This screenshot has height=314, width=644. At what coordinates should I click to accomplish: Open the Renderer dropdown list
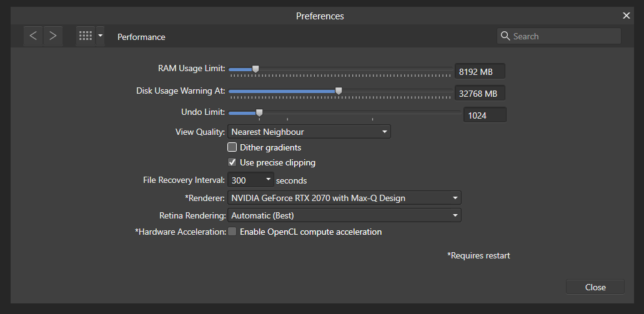tap(344, 198)
